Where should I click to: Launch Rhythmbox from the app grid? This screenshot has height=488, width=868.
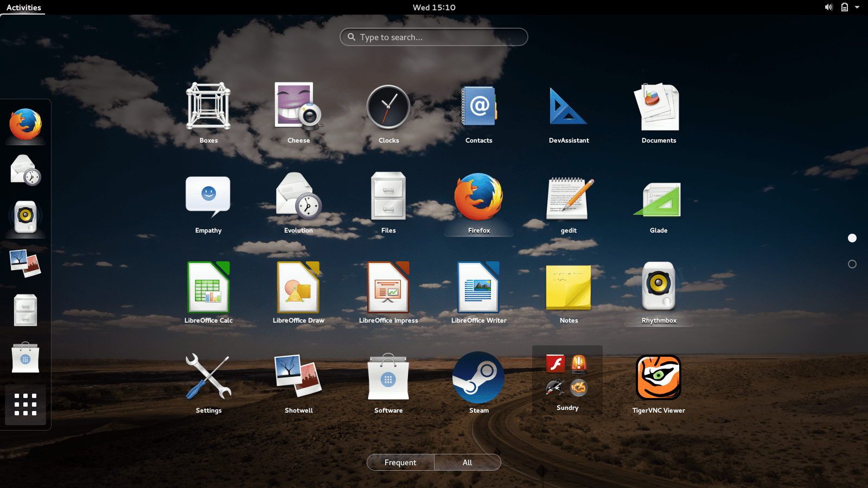659,292
